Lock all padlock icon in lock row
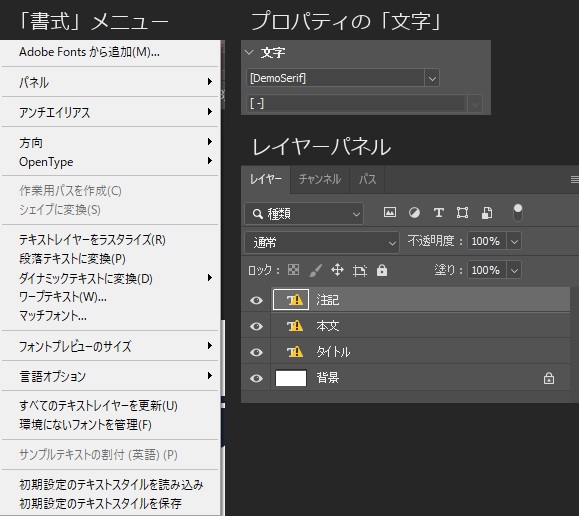The width and height of the screenshot is (579, 516). (382, 270)
